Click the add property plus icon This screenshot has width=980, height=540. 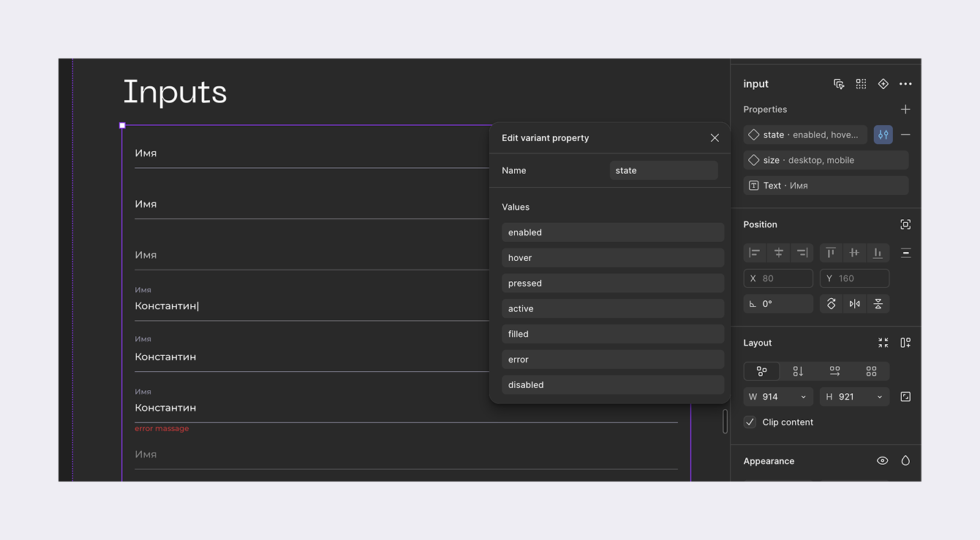coord(905,110)
